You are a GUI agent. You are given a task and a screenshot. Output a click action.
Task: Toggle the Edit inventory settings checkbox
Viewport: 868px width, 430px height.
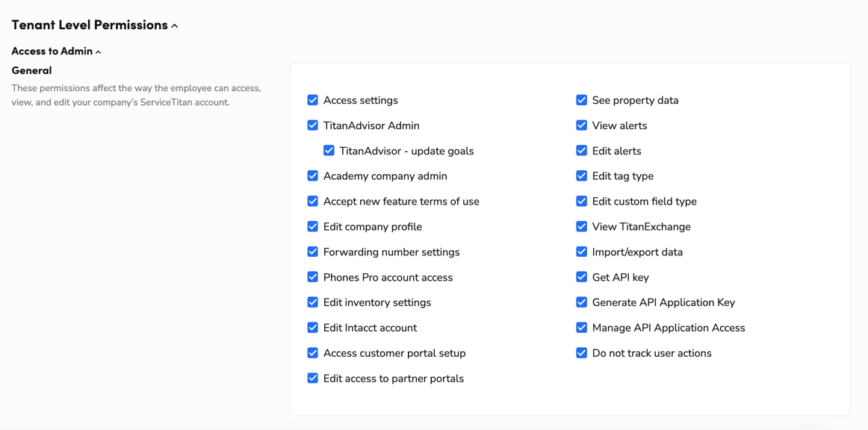point(313,302)
